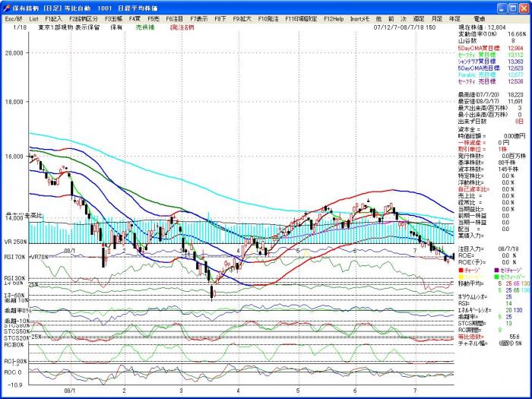
Task: Click the 基準株数 80千株 row
Action: [x=486, y=163]
